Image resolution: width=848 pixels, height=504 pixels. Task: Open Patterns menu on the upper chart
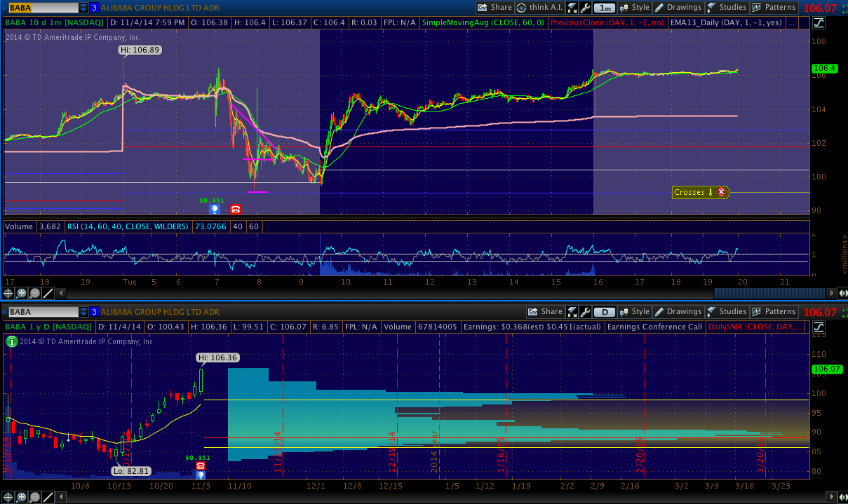click(x=774, y=8)
